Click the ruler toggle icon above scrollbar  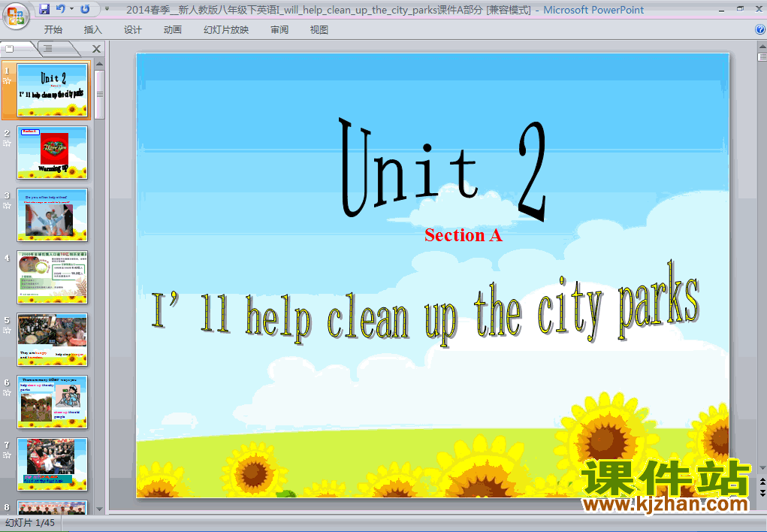coord(762,57)
